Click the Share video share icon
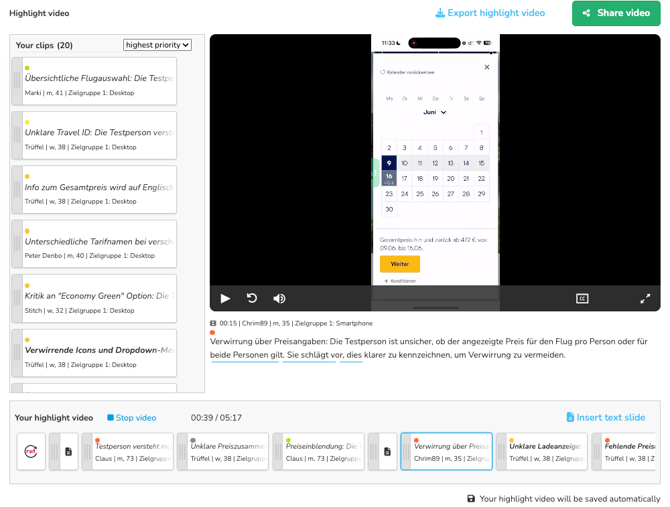 click(x=586, y=13)
